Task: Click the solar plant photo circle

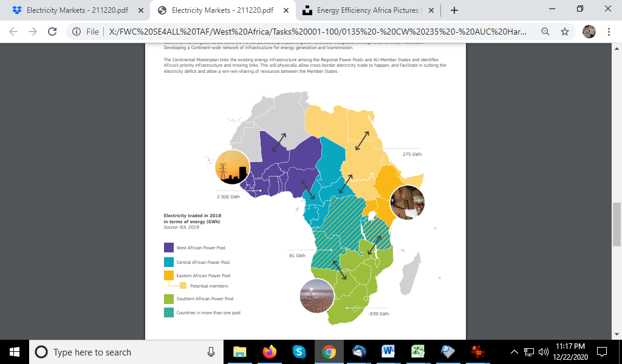Action: click(317, 296)
